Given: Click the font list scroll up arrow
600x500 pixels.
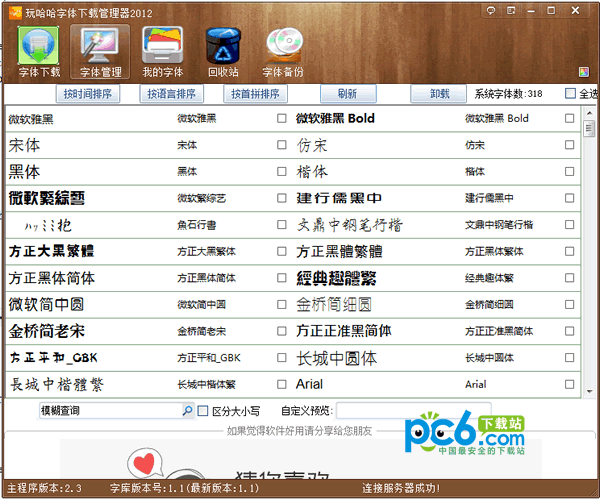Looking at the screenshot, I should 589,113.
